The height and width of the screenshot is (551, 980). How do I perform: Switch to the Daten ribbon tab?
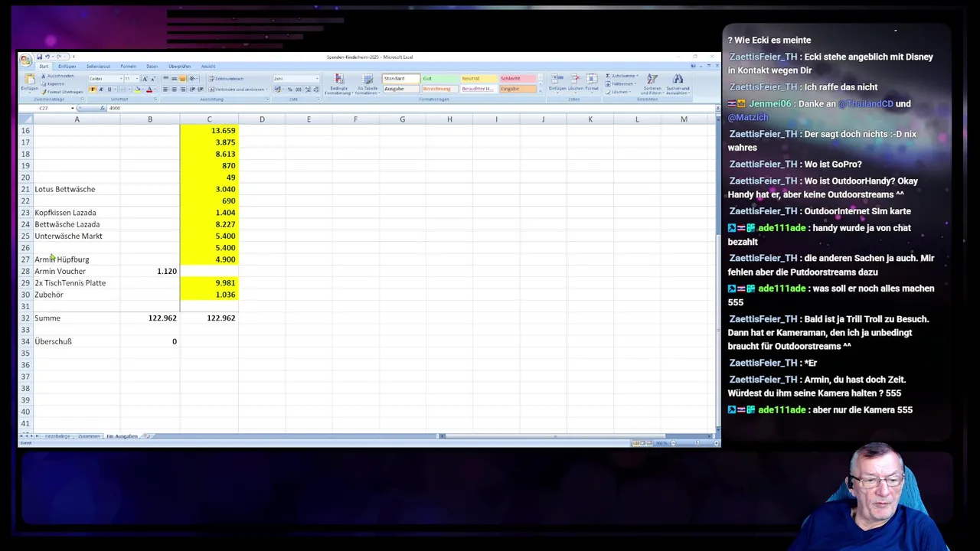click(x=152, y=67)
